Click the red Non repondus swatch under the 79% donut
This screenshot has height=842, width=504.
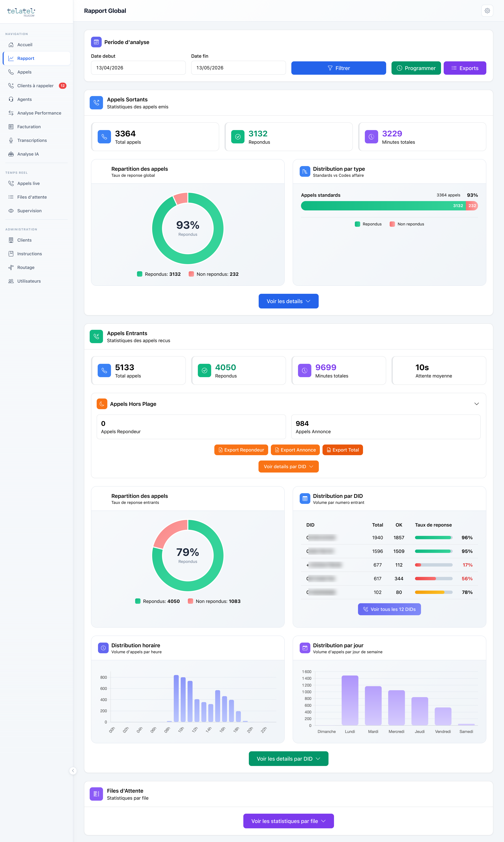pos(190,601)
